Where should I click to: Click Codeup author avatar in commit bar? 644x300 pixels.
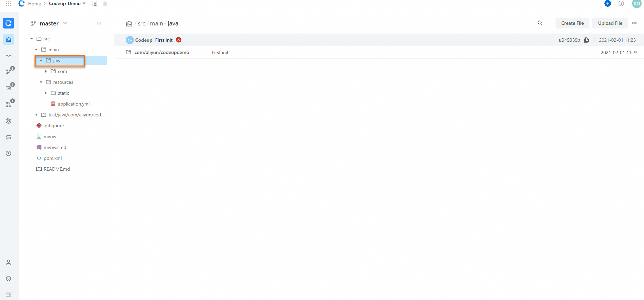pyautogui.click(x=130, y=40)
